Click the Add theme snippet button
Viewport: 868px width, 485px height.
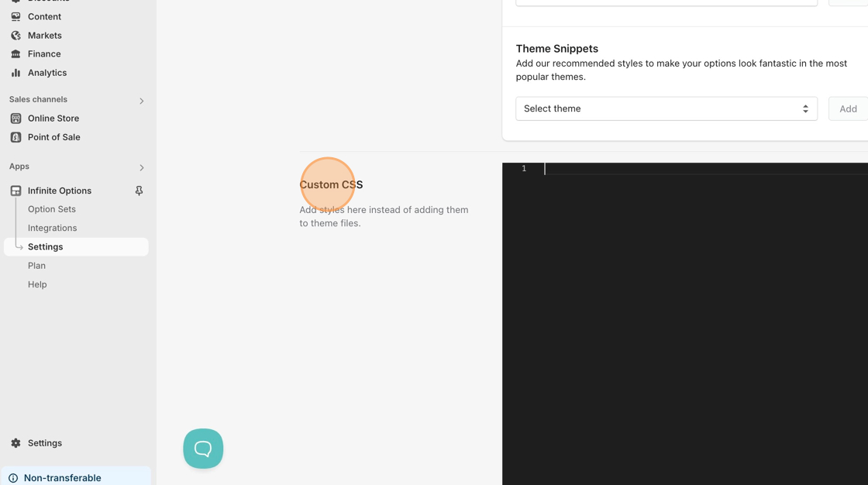tap(848, 108)
